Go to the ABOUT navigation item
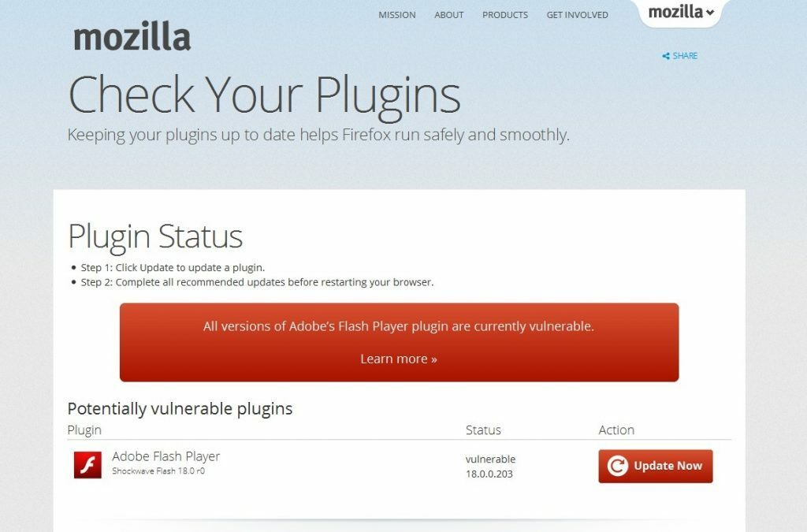Viewport: 807px width, 532px height. click(449, 15)
